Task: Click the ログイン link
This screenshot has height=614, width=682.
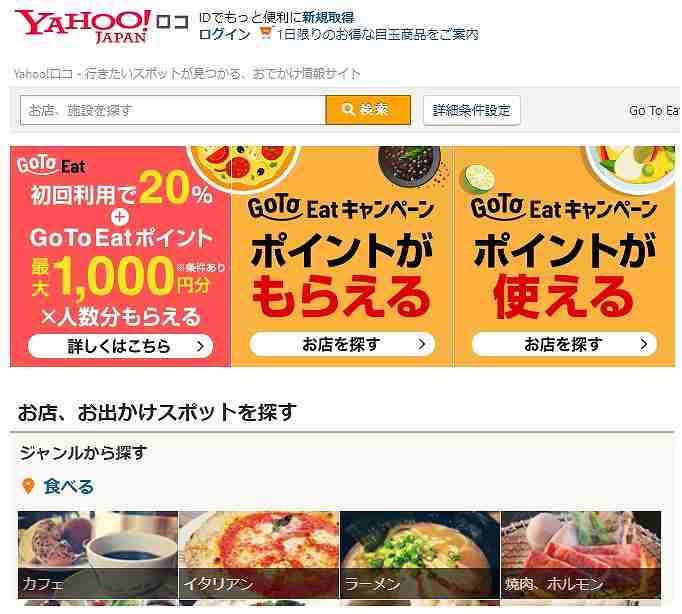Action: [224, 33]
